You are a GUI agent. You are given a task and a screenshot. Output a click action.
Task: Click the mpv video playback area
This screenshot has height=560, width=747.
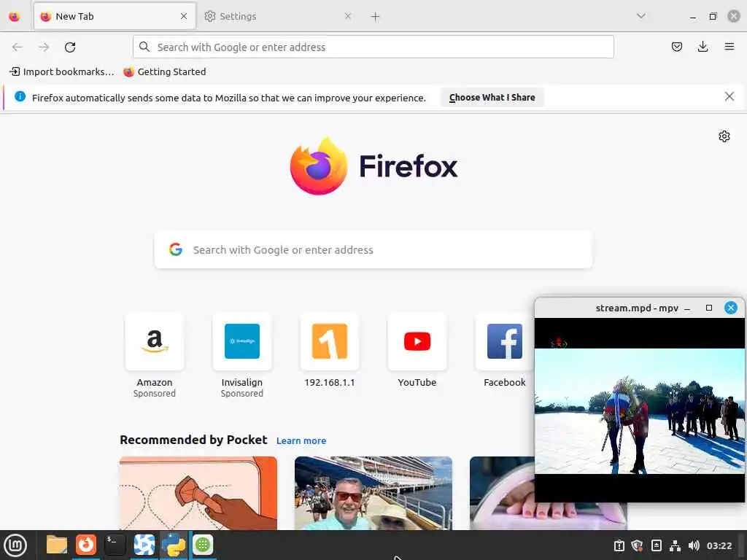[x=639, y=411]
